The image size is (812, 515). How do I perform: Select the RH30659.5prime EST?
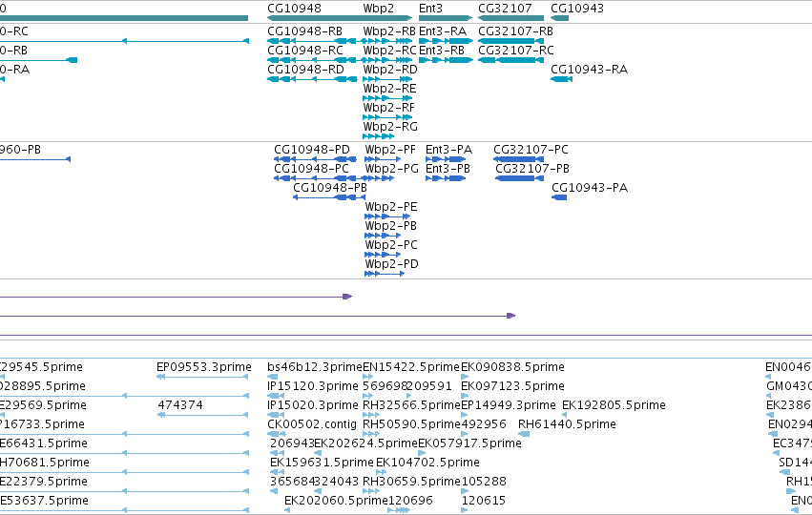pos(411,482)
